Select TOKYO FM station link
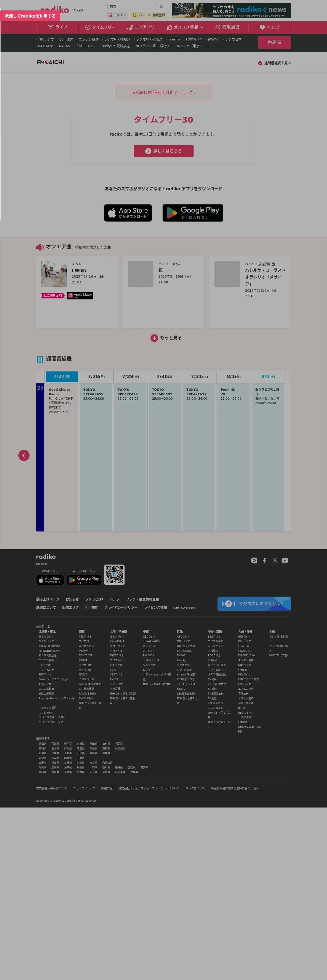This screenshot has height=980, width=327. click(194, 40)
